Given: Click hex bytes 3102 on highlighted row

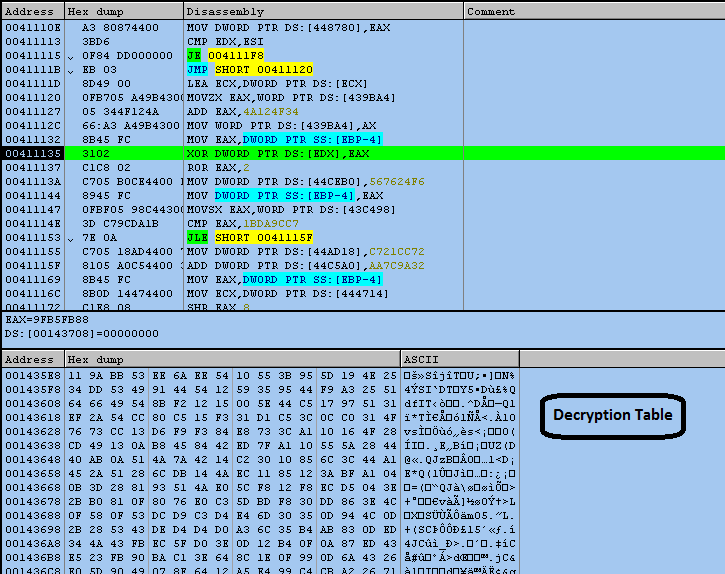Looking at the screenshot, I should (x=96, y=154).
